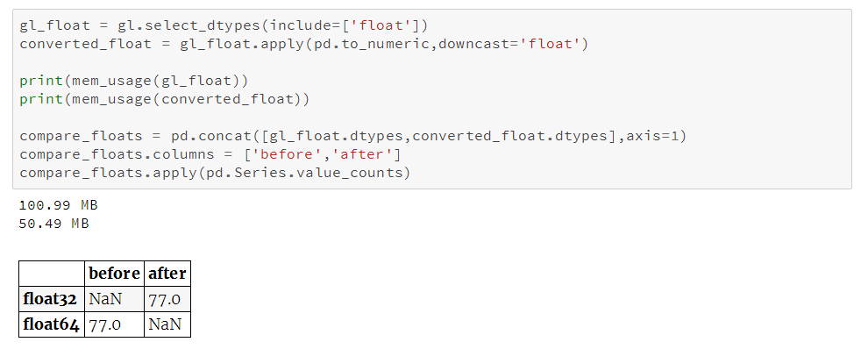Click the converted_float assignment code line
This screenshot has width=868, height=349.
(304, 44)
